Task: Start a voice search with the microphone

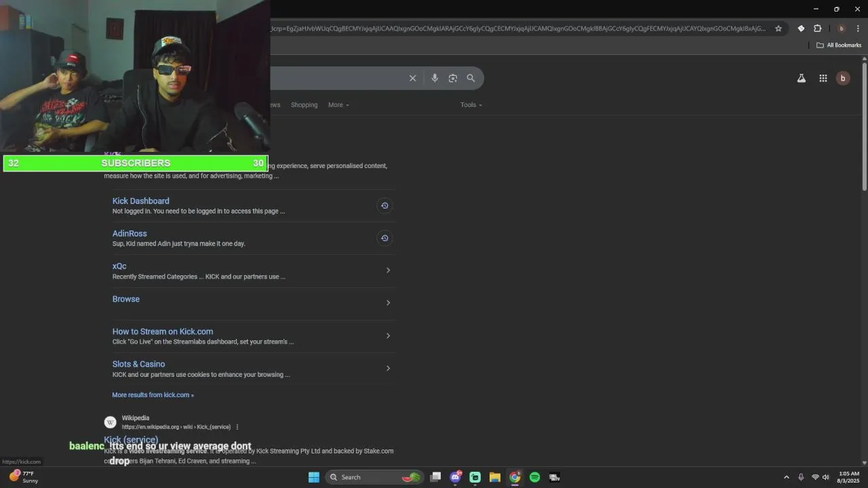Action: (435, 78)
